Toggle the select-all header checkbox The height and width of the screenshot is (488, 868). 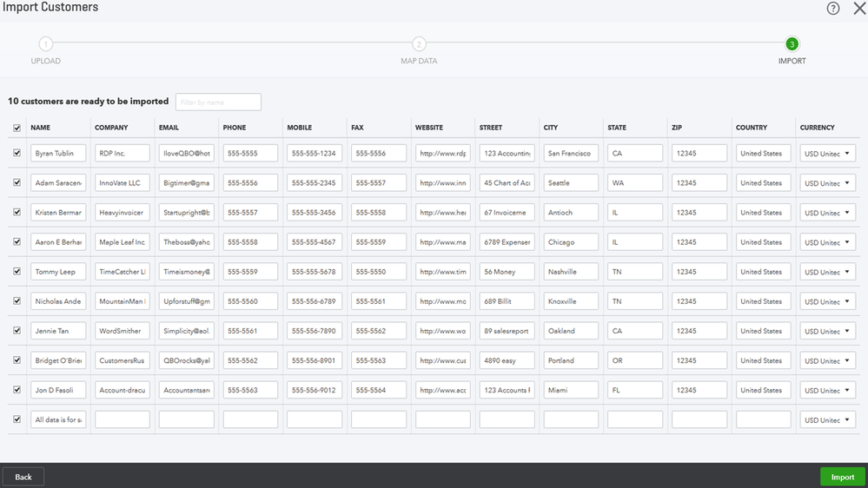tap(17, 128)
